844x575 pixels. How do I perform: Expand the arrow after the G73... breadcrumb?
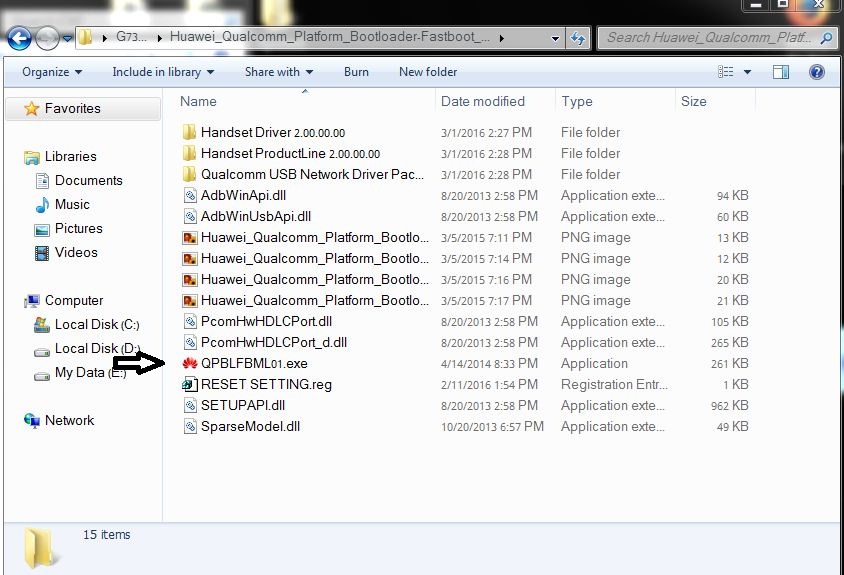tap(159, 38)
